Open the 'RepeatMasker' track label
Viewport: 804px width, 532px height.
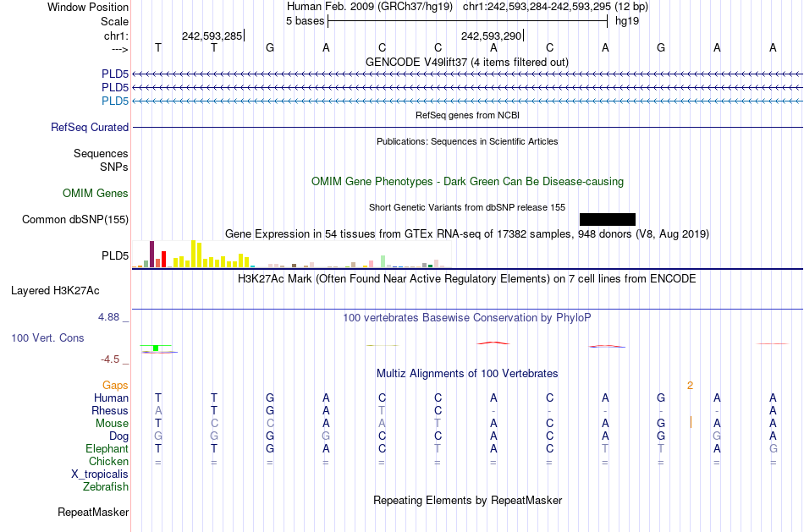93,512
